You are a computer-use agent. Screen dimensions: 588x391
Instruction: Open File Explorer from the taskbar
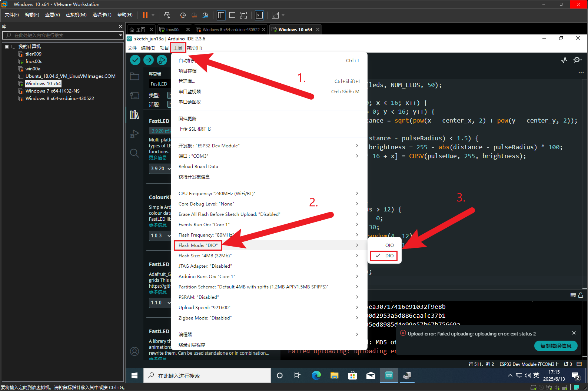click(335, 375)
